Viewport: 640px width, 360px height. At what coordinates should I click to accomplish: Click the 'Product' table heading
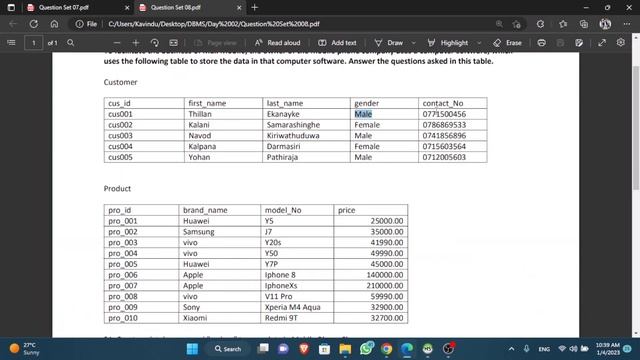(117, 189)
